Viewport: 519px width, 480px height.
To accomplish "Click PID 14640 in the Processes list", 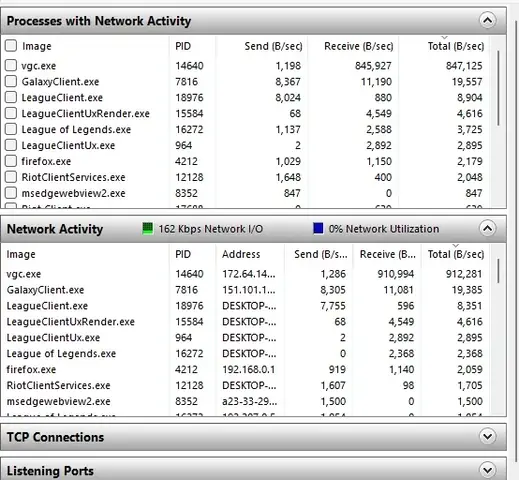I will click(x=189, y=66).
